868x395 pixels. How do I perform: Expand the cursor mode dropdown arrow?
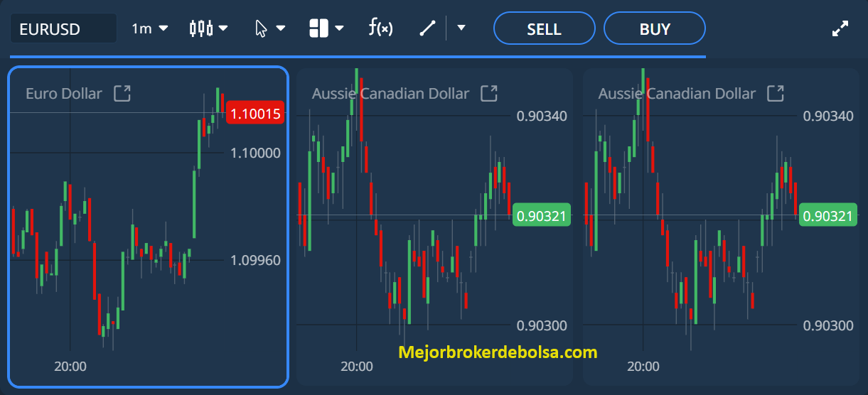tap(280, 28)
